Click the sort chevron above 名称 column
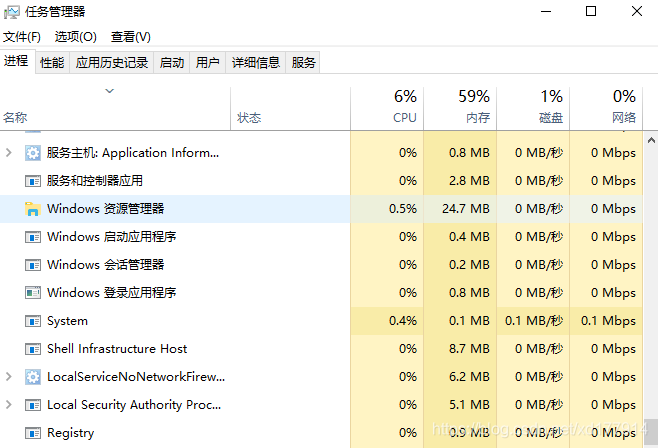This screenshot has height=448, width=658. [x=110, y=91]
